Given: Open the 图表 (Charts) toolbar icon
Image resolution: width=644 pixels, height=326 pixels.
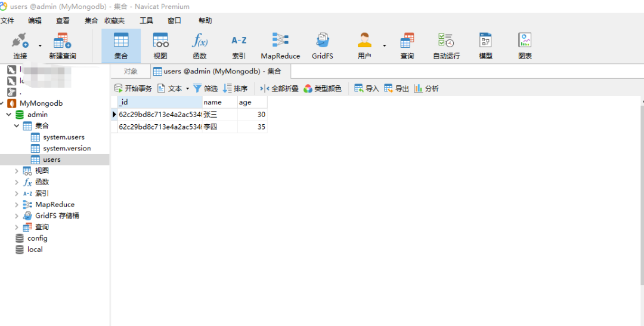Looking at the screenshot, I should pyautogui.click(x=525, y=45).
